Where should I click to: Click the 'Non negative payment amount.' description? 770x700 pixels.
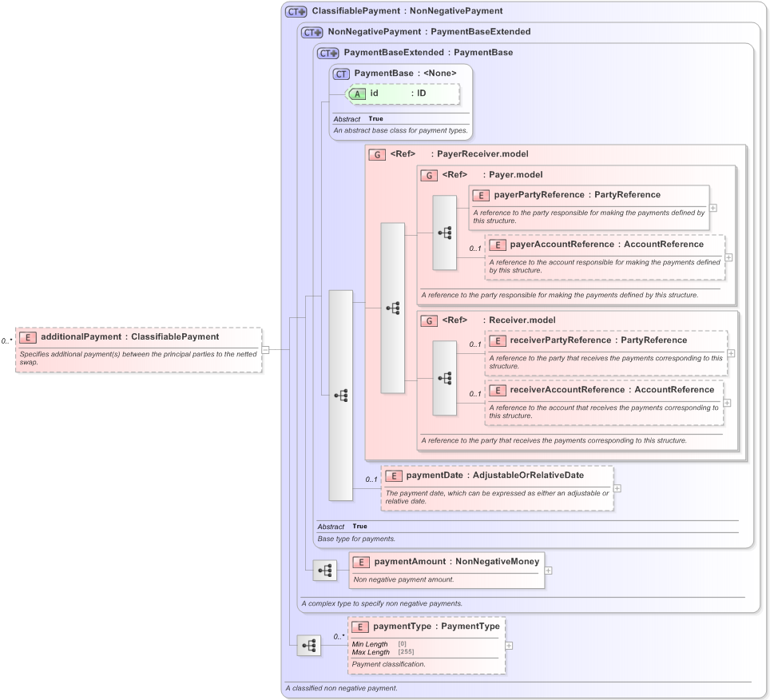click(403, 579)
